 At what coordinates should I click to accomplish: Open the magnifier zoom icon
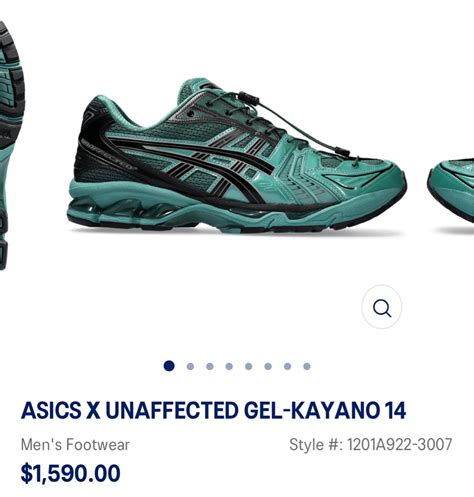[381, 307]
